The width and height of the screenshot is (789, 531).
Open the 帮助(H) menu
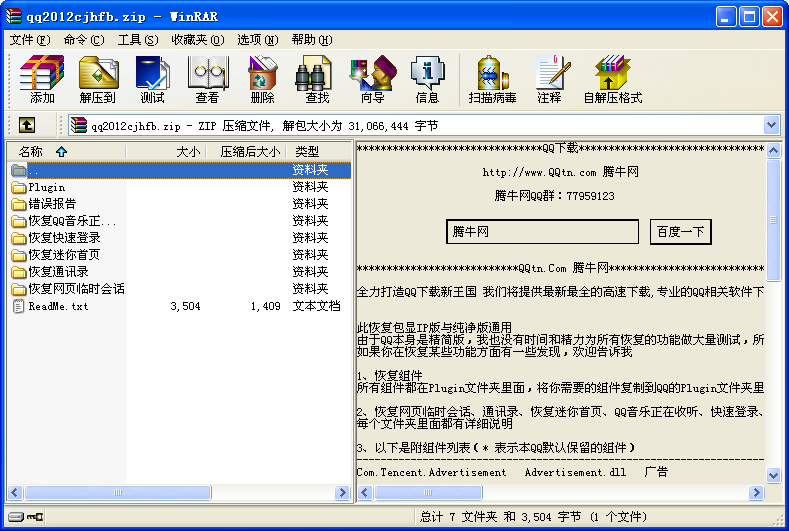click(312, 40)
